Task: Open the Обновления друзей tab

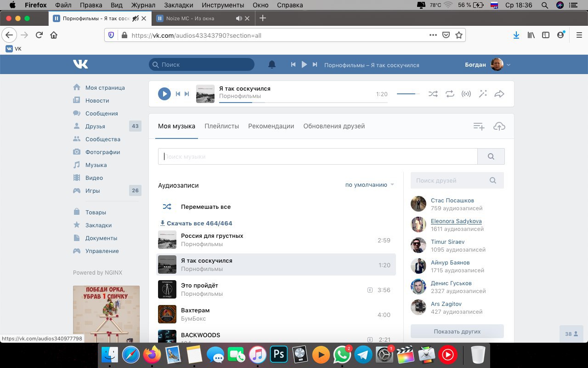Action: 334,126
